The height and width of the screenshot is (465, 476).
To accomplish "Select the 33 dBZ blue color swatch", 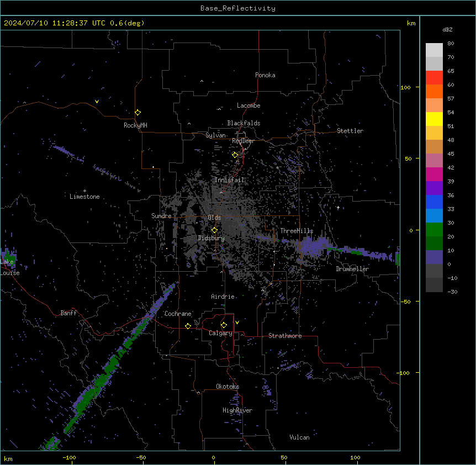I will tap(434, 202).
